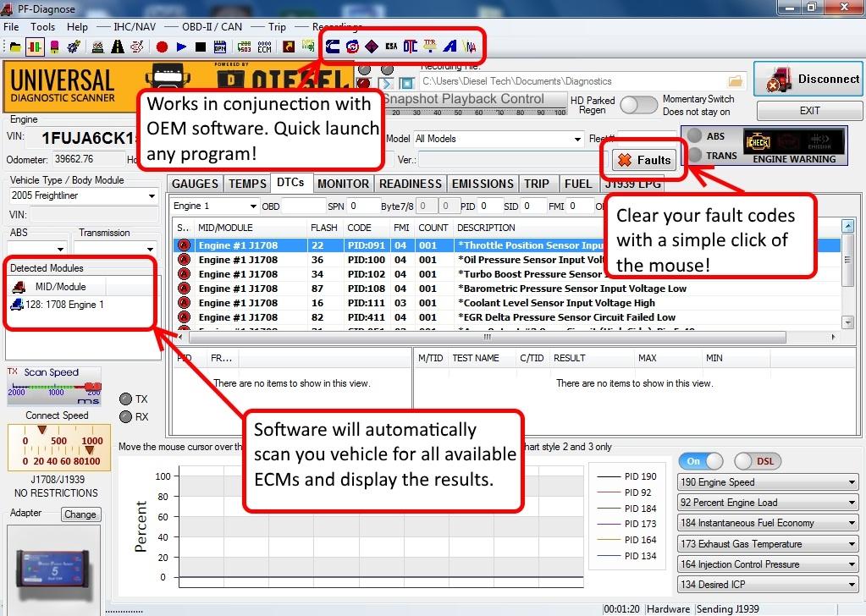Select the PID:091 Throttle Position fault row
Image resolution: width=866 pixels, height=616 pixels.
507,245
